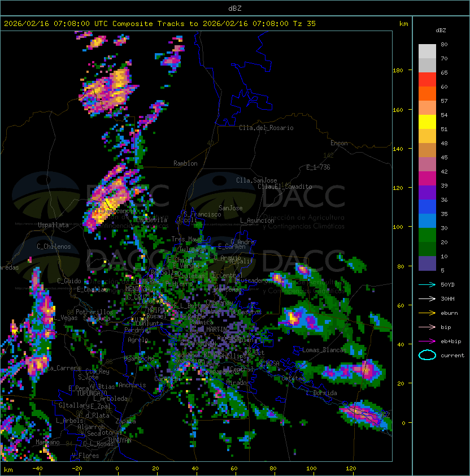Click the 'Clla.SanJose' map label
Viewport: 470px width, 476px height.
pyautogui.click(x=256, y=180)
